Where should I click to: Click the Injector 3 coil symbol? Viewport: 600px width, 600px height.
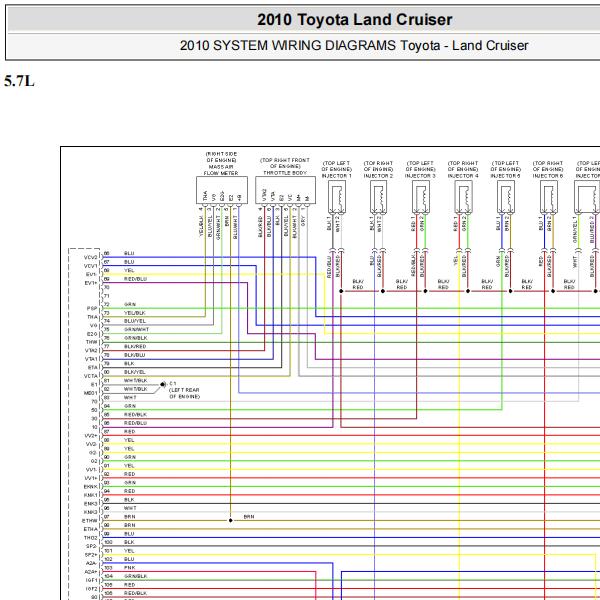point(421,197)
